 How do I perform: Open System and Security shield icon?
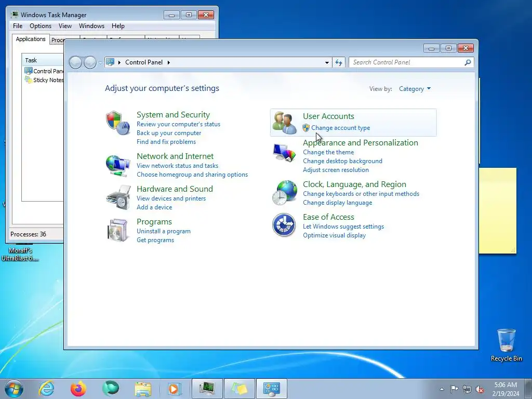click(118, 123)
